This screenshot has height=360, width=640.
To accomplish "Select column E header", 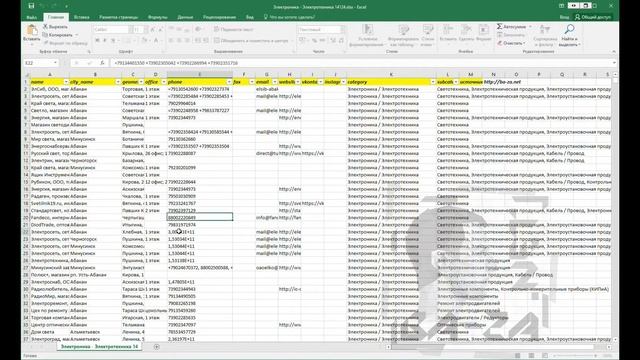I will (x=200, y=74).
